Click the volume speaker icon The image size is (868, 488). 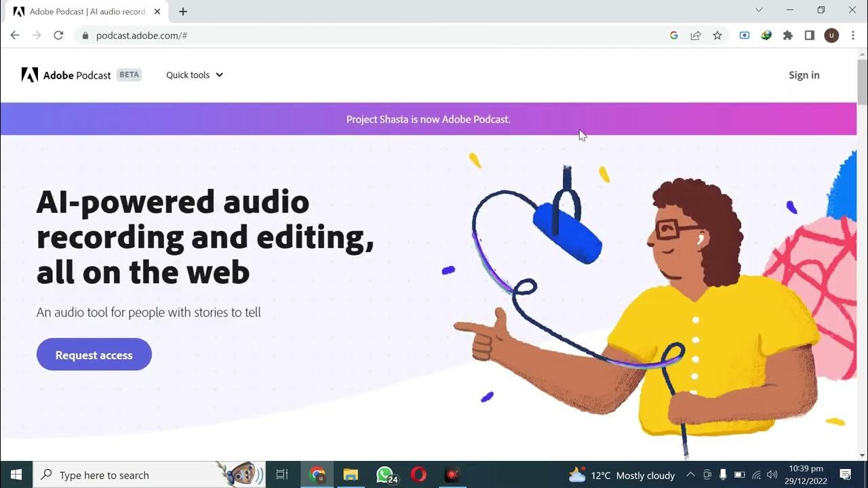(772, 475)
